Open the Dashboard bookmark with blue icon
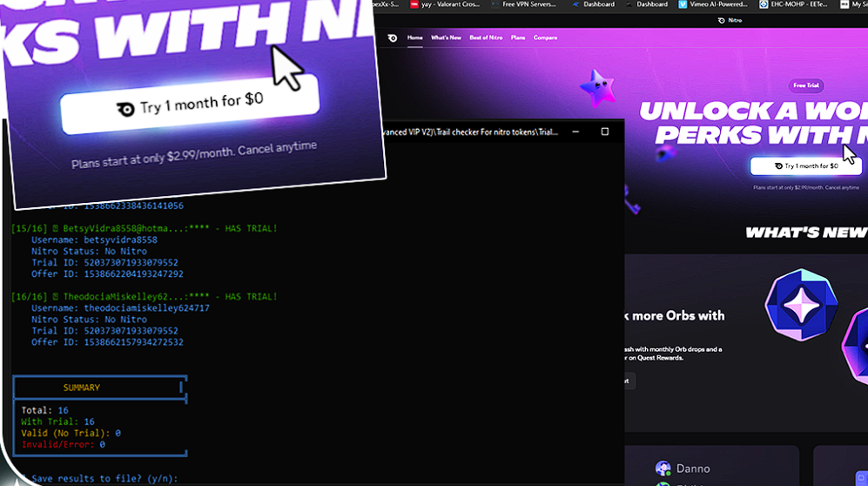Viewport: 868px width, 486px height. 594,4
